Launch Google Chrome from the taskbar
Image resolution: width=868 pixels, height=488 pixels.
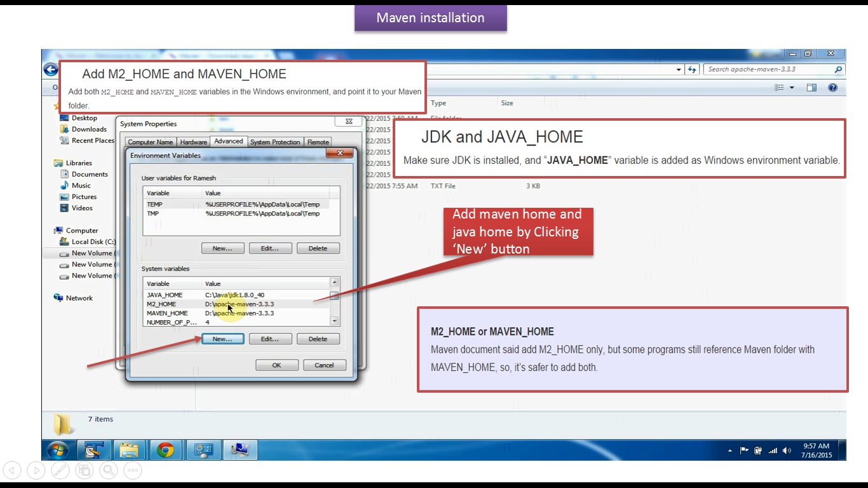(166, 451)
